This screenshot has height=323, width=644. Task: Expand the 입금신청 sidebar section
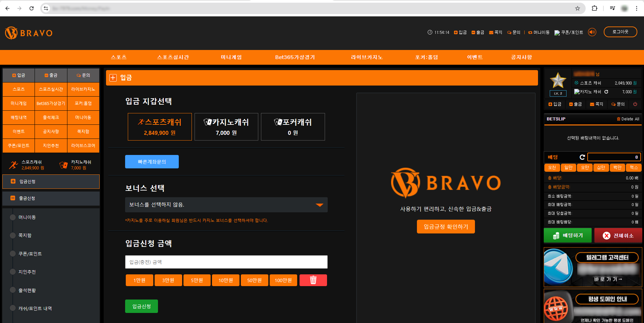51,181
